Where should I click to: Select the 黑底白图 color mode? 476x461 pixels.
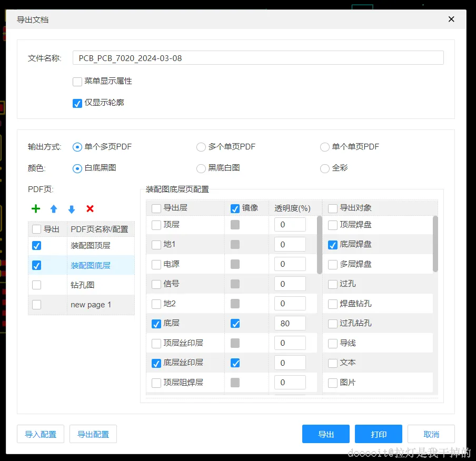[x=201, y=168]
